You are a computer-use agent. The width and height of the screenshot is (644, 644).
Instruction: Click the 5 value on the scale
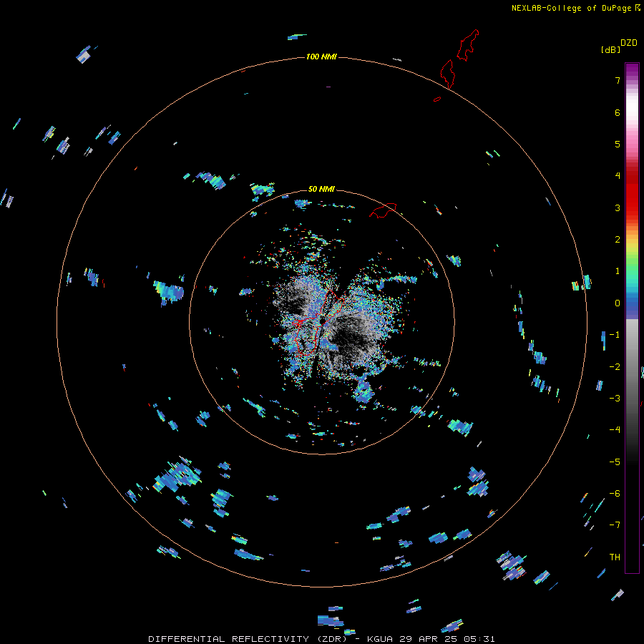click(x=618, y=144)
